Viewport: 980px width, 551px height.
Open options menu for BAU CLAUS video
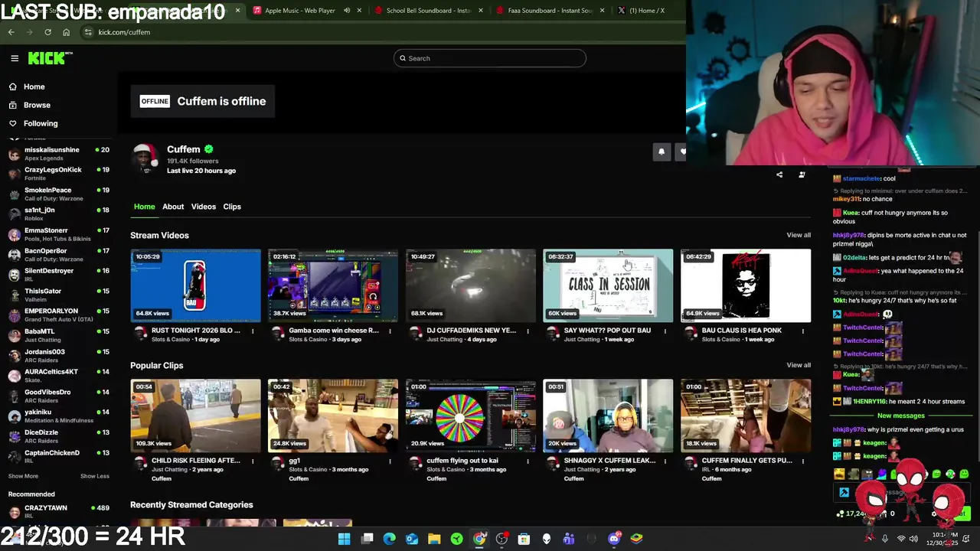click(802, 331)
